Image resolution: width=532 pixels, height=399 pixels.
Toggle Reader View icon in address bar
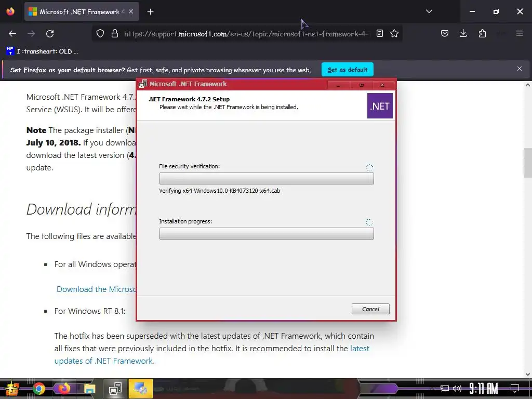tap(380, 33)
